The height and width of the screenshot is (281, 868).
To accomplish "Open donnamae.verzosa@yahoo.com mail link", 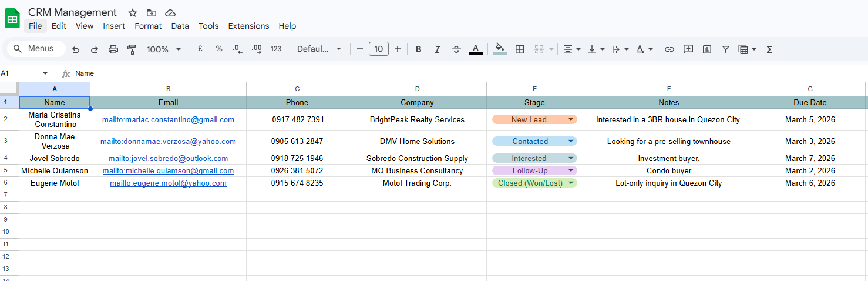I will [x=168, y=141].
